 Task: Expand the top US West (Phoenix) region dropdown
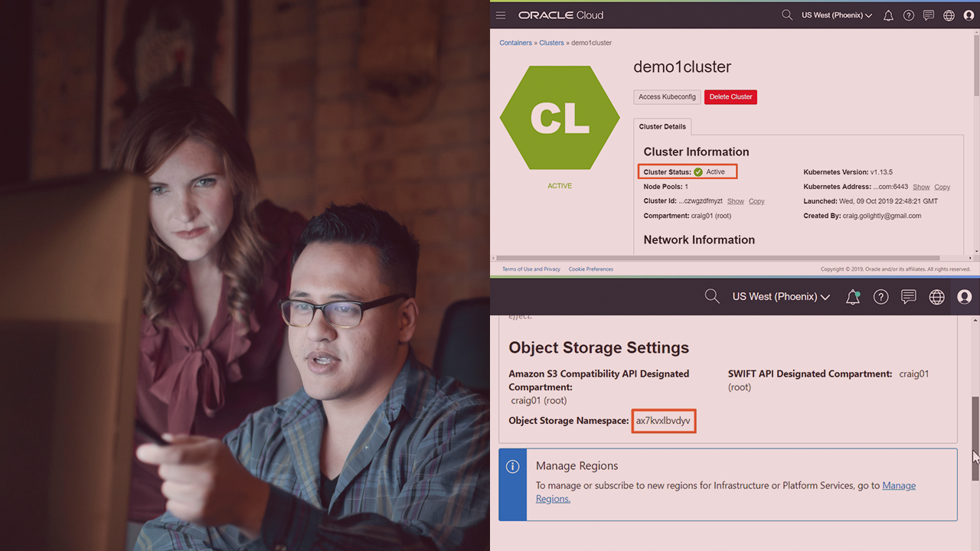click(837, 15)
